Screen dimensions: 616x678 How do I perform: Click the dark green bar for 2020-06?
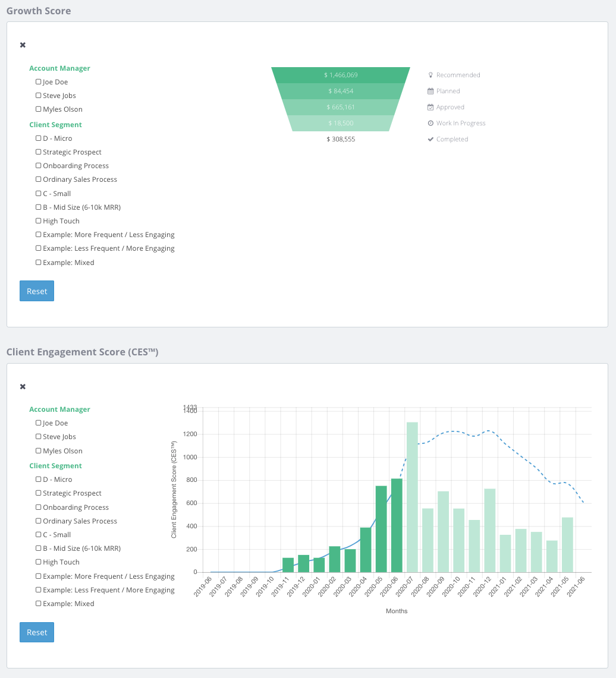tap(397, 525)
